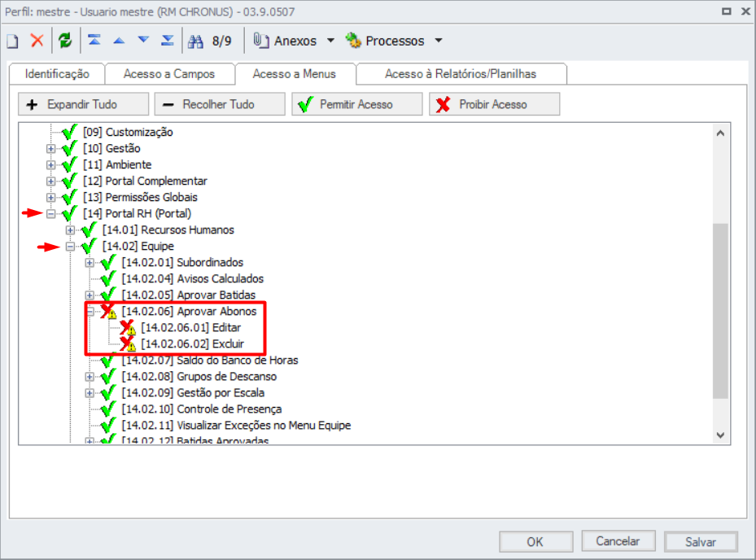Switch to the Acesso a Campos tab
The height and width of the screenshot is (560, 756).
[168, 74]
